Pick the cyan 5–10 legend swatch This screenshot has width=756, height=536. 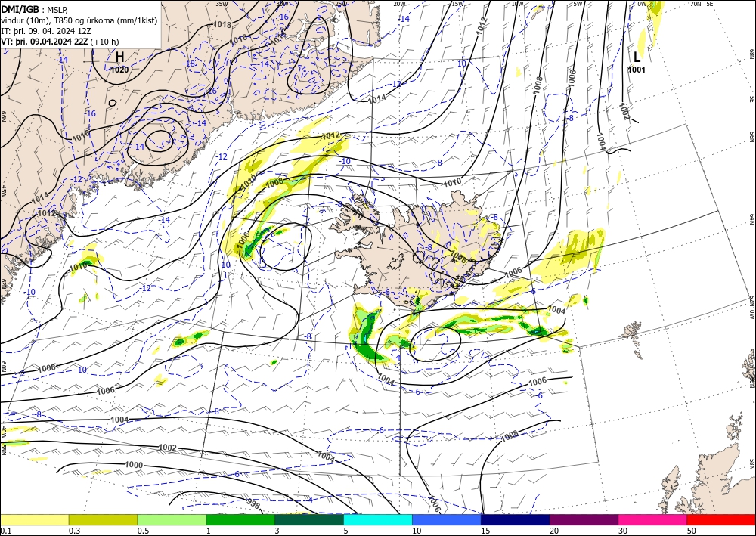click(378, 519)
